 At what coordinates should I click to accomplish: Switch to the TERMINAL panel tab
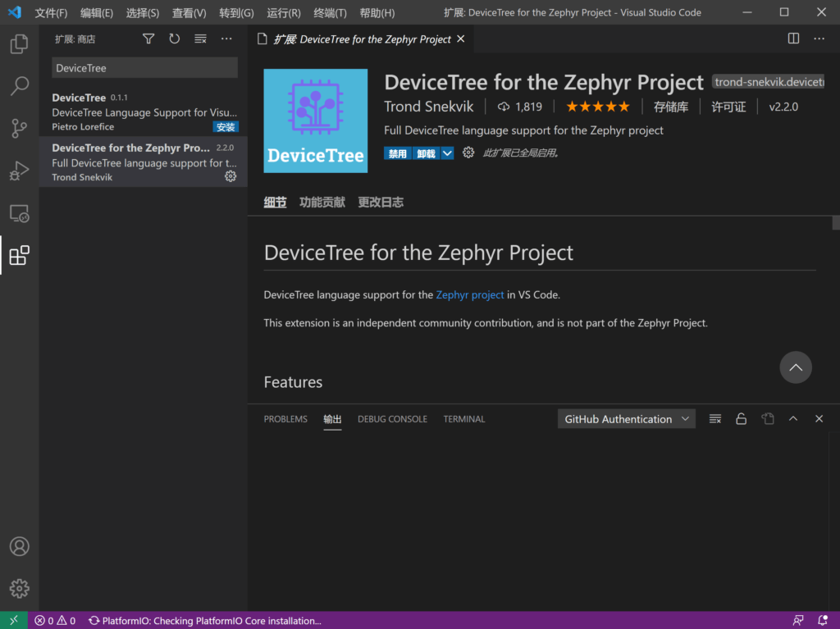click(x=464, y=419)
